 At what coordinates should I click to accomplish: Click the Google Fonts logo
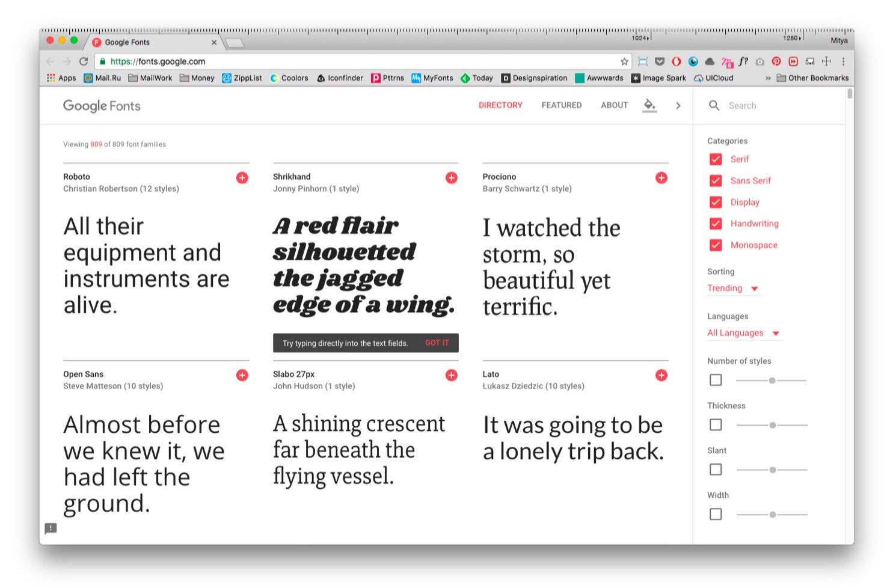pyautogui.click(x=102, y=106)
